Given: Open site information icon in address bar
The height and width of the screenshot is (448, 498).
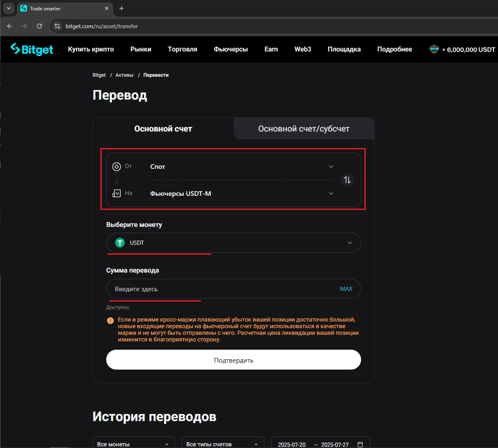Looking at the screenshot, I should click(57, 26).
